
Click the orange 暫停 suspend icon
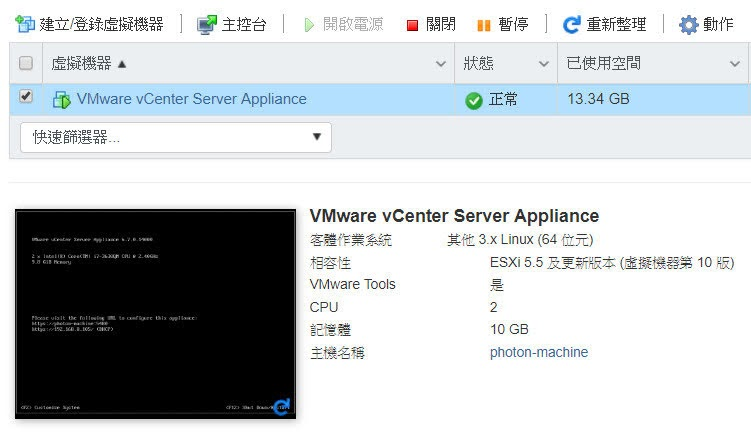coord(484,25)
